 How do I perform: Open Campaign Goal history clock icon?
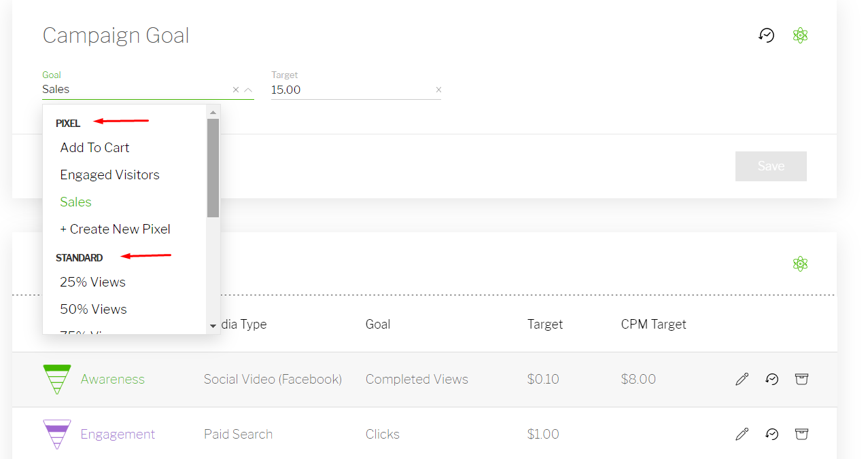click(766, 35)
